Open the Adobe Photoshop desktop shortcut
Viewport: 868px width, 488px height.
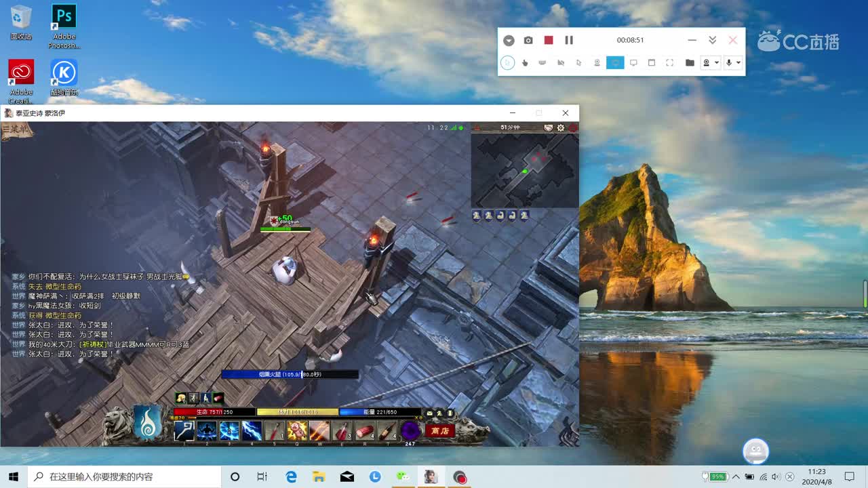coord(64,27)
